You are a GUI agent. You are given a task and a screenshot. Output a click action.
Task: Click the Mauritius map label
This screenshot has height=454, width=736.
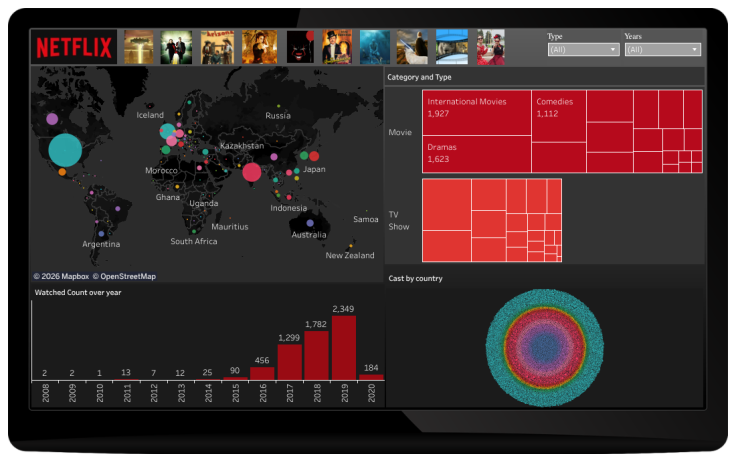pos(230,227)
